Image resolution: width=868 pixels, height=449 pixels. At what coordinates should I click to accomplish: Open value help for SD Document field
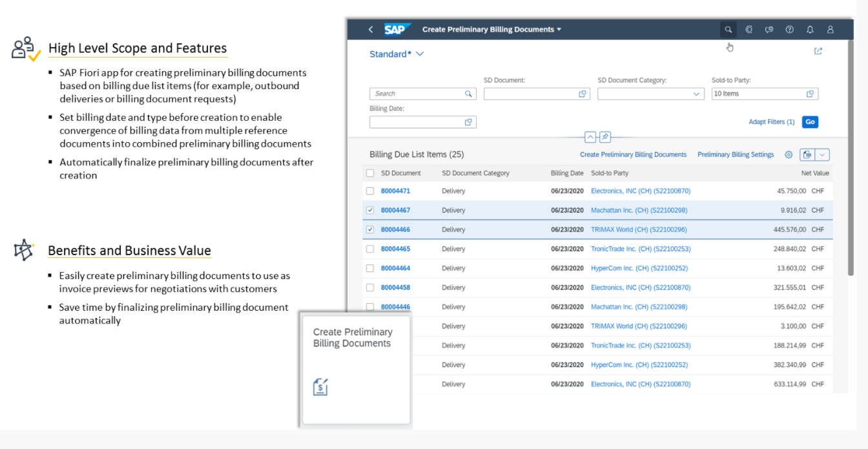pos(582,94)
